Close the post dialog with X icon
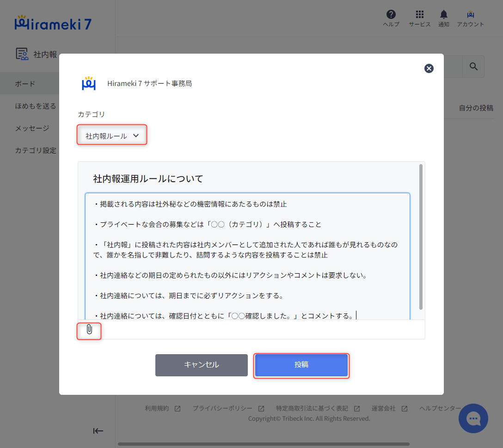 tap(429, 68)
